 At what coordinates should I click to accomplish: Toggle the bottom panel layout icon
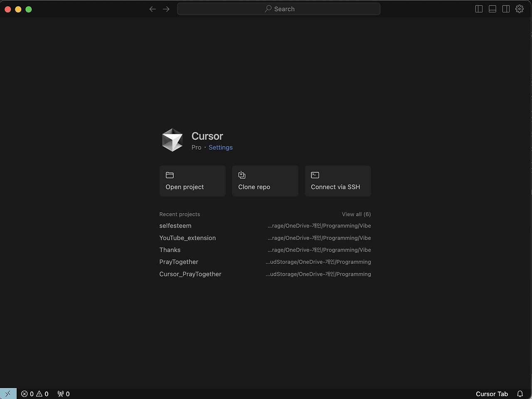(x=493, y=9)
